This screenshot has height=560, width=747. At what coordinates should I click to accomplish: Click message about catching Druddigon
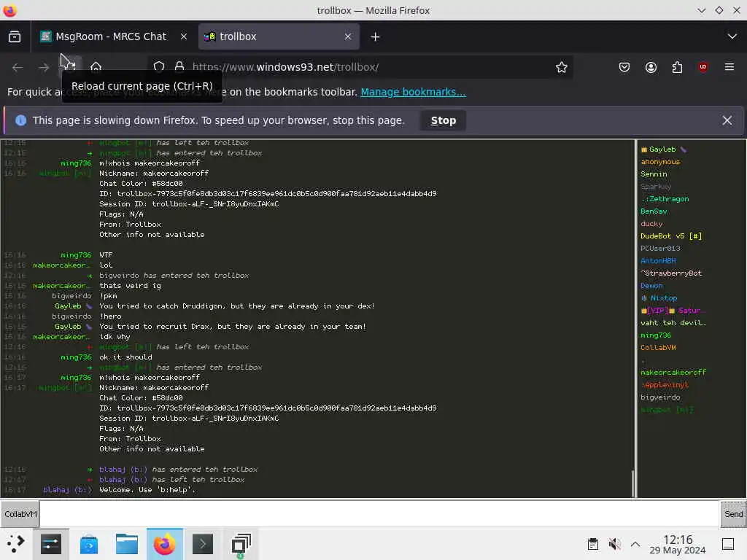click(x=237, y=306)
